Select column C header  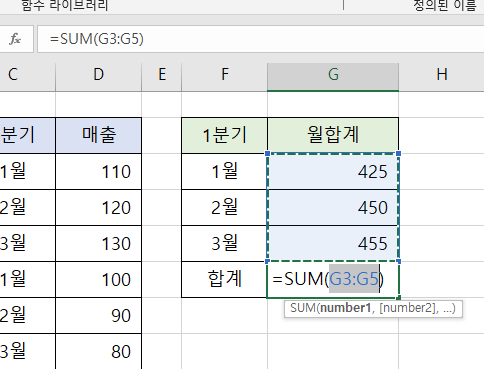point(27,74)
